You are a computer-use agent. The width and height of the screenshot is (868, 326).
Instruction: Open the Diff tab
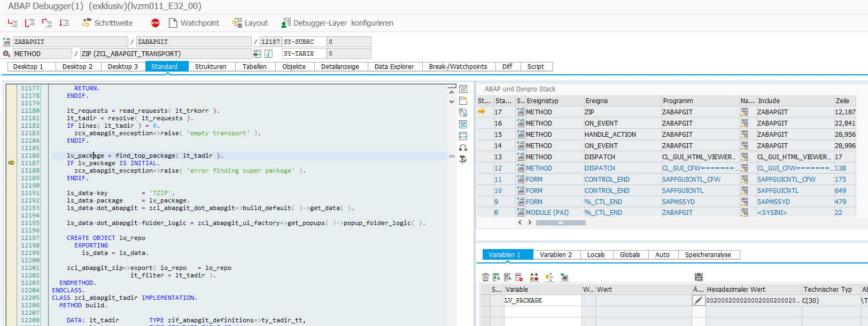[507, 67]
